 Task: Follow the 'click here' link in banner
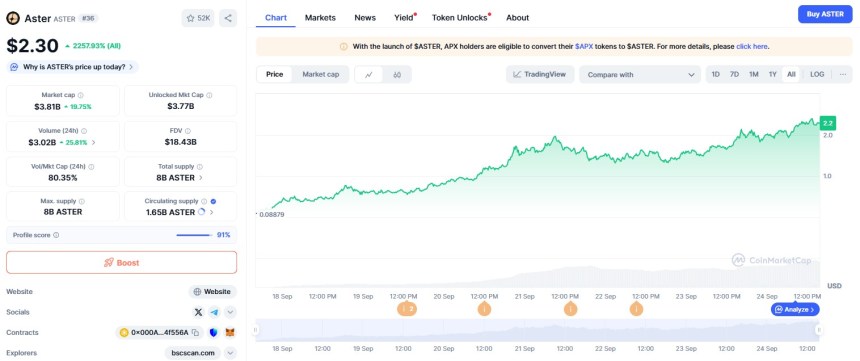(751, 47)
